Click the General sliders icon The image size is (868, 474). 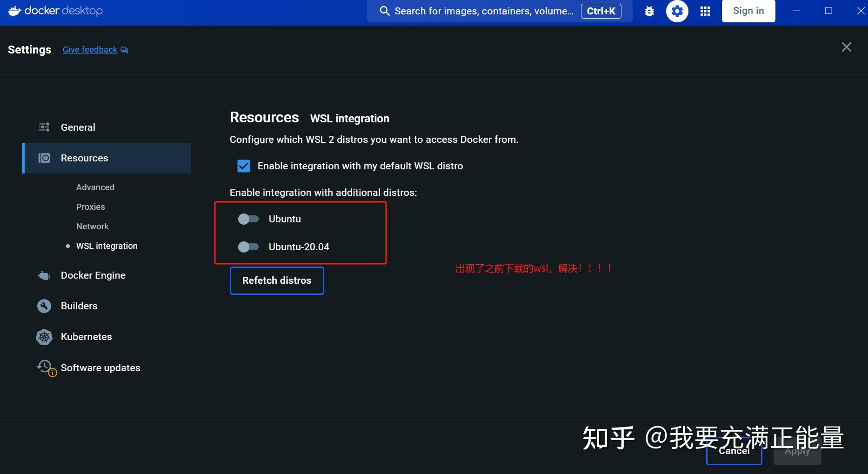(44, 127)
